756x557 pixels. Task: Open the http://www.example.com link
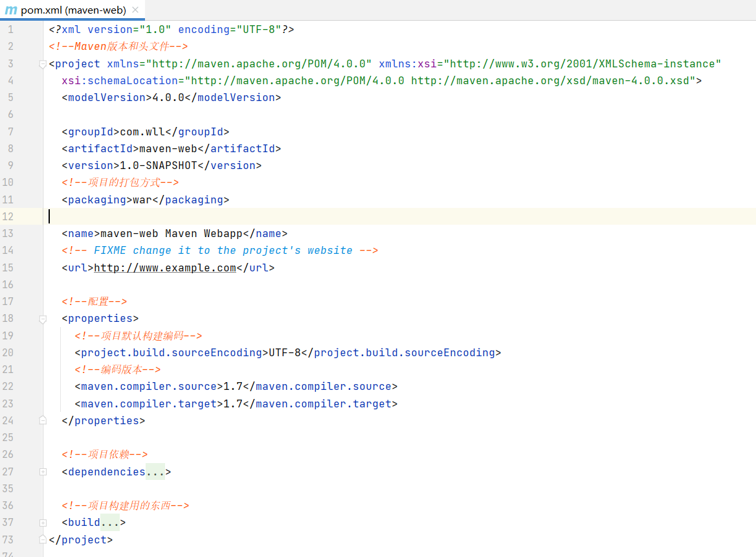165,267
